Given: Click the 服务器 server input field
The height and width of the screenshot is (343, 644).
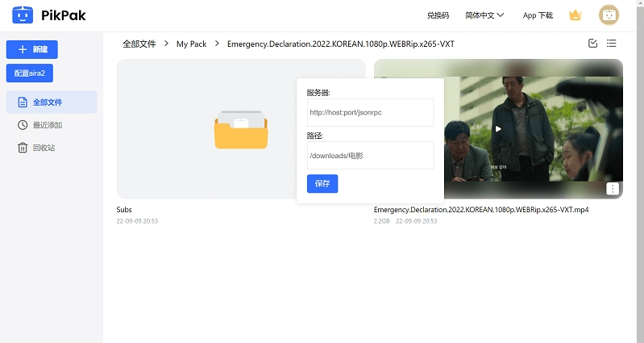Looking at the screenshot, I should click(x=371, y=112).
